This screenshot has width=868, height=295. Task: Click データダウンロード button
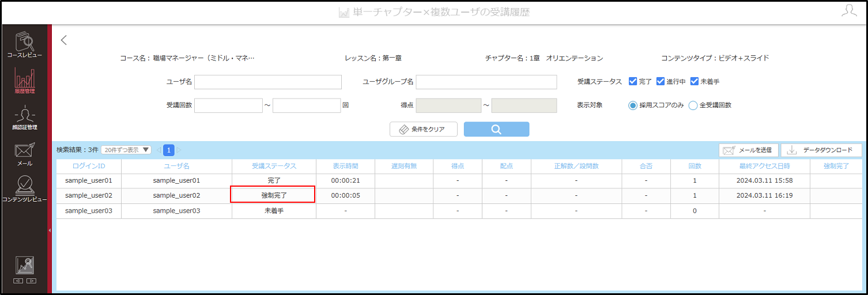(821, 150)
